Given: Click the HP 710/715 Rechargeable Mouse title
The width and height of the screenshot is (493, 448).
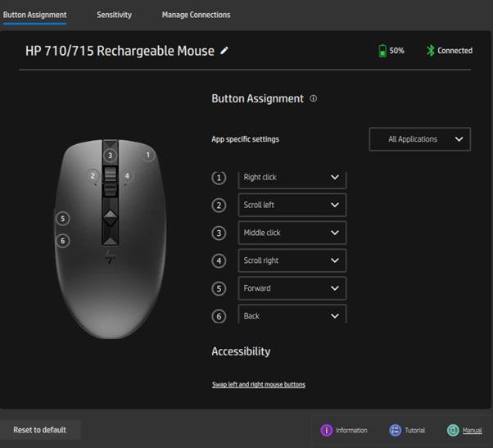Looking at the screenshot, I should tap(120, 51).
